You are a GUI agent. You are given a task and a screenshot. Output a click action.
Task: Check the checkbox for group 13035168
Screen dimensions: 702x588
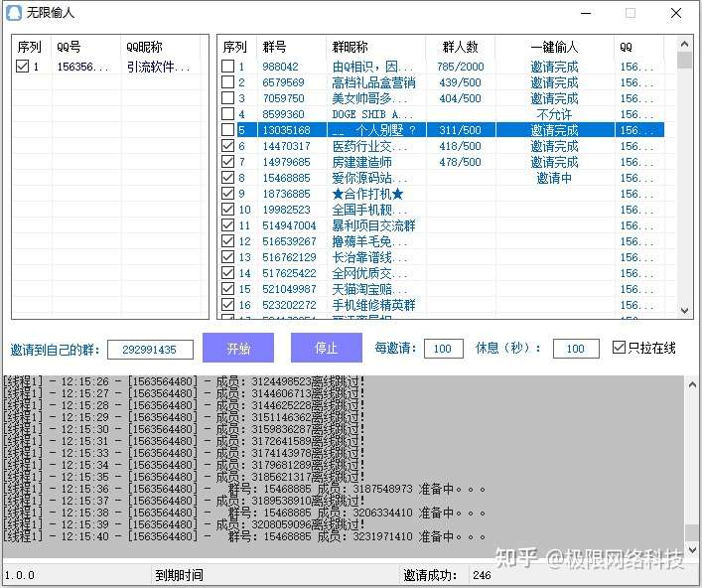coord(227,130)
